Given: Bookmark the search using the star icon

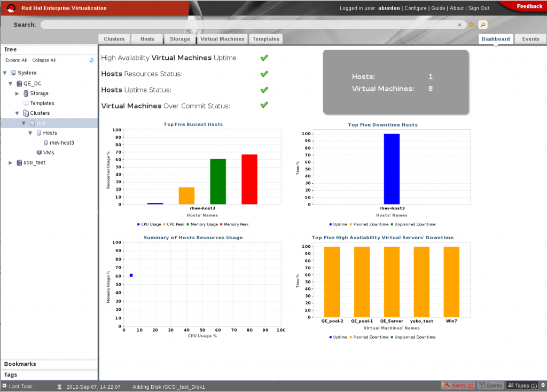Looking at the screenshot, I should [x=471, y=25].
